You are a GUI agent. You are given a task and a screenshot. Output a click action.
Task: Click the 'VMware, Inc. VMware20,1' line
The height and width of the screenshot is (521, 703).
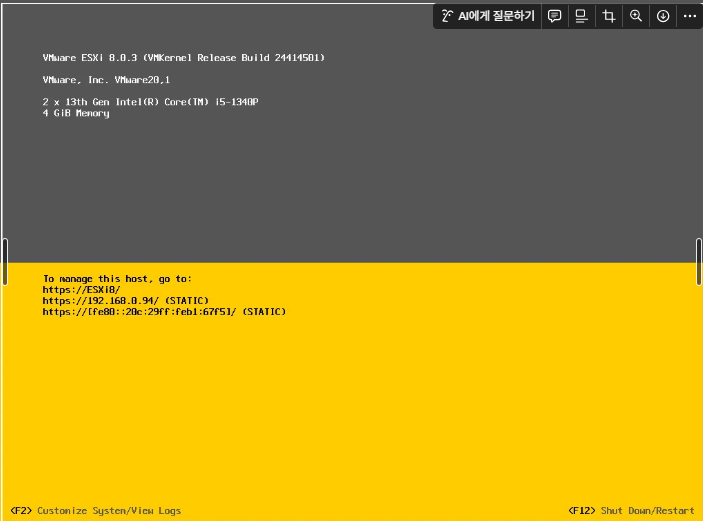tap(106, 80)
